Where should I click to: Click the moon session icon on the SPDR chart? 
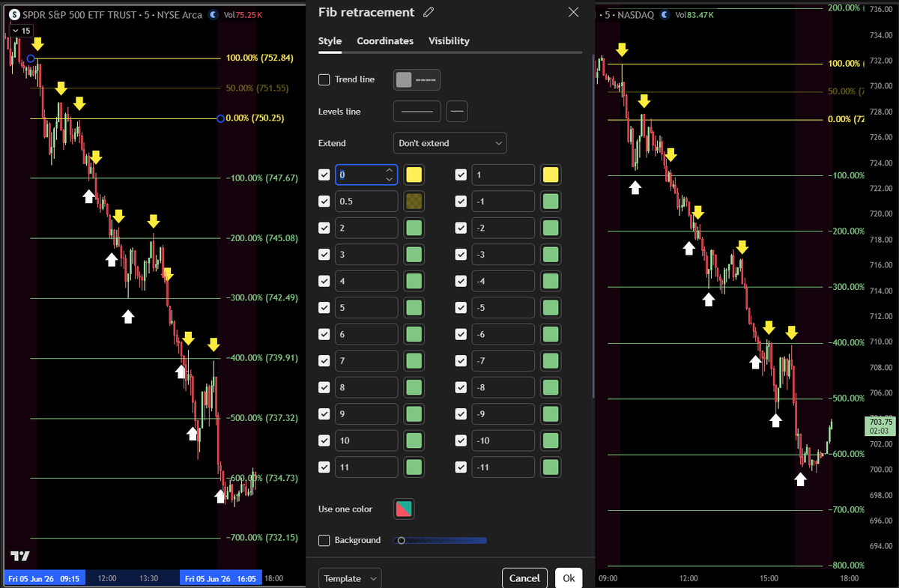[214, 14]
